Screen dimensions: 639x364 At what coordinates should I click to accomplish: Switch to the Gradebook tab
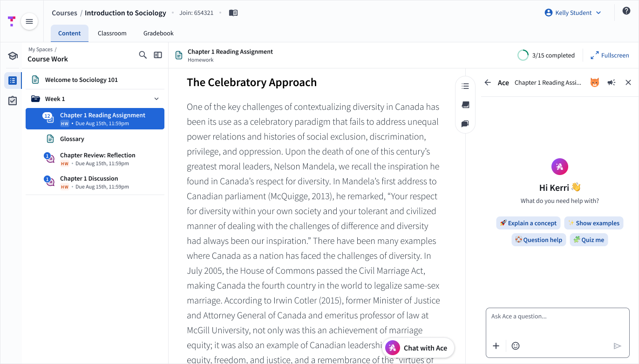(158, 34)
